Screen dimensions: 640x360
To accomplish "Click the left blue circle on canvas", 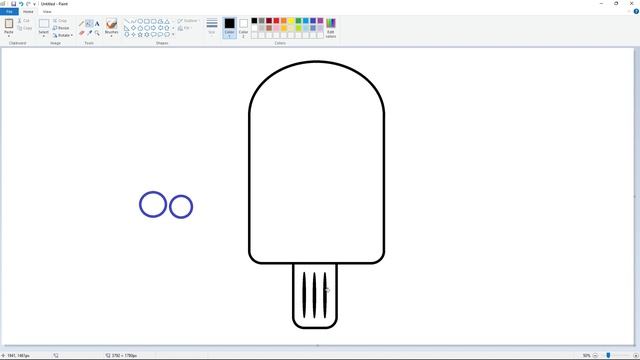I will tap(153, 204).
